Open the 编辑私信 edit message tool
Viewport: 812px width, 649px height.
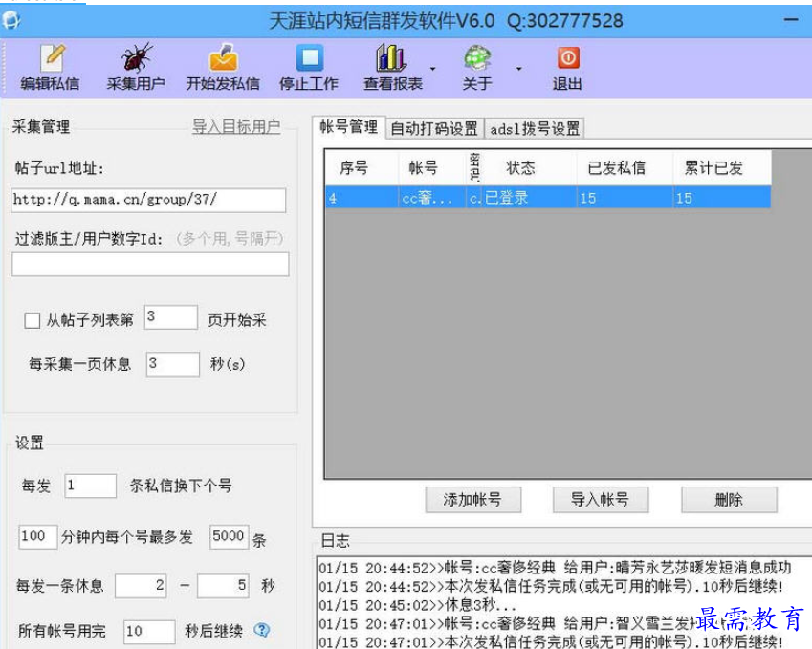[51, 67]
